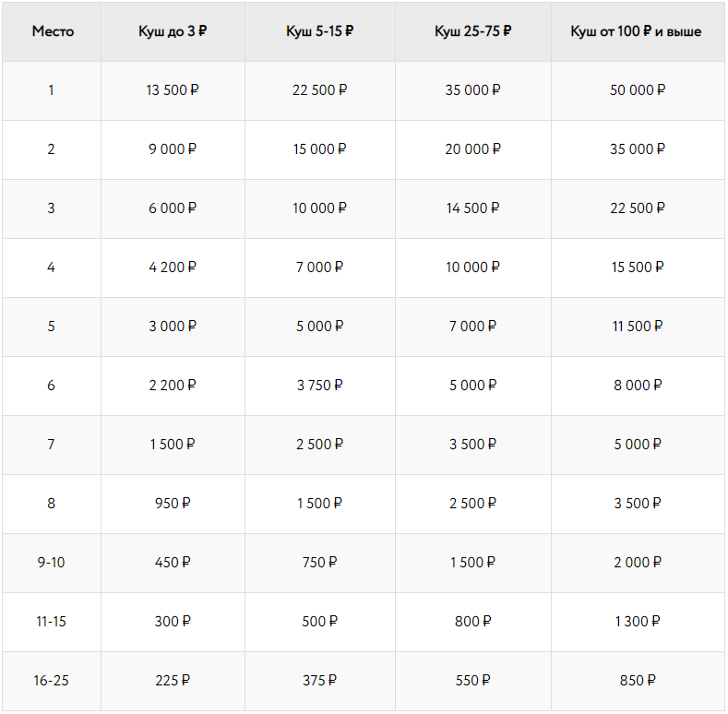Click the 4 200 ₽ cell
Image resolution: width=728 pixels, height=714 pixels.
click(173, 268)
